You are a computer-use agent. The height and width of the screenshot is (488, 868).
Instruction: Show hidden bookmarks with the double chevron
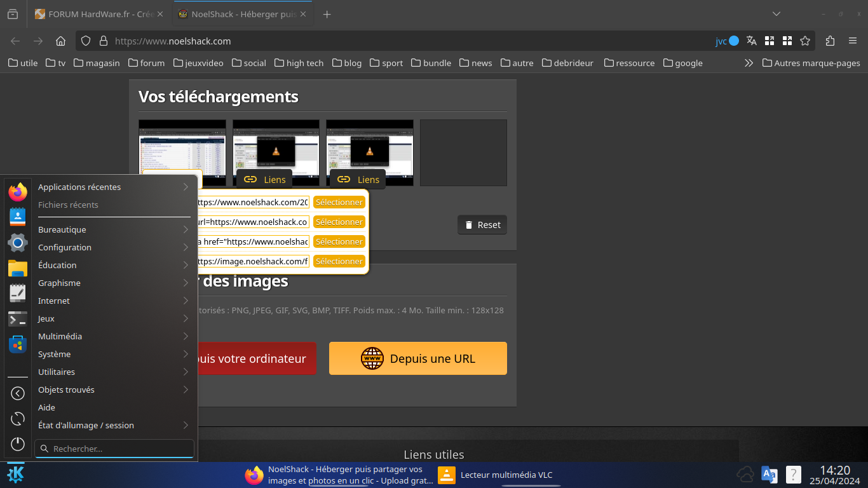[x=749, y=63]
